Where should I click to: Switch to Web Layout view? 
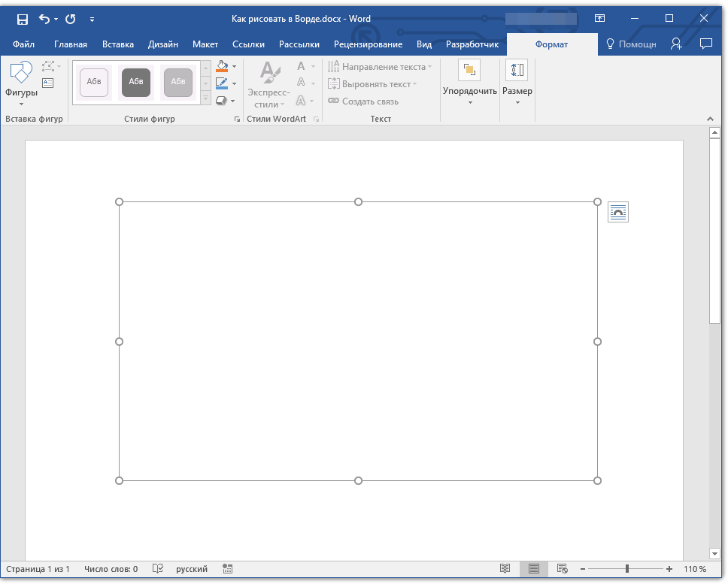pyautogui.click(x=562, y=569)
